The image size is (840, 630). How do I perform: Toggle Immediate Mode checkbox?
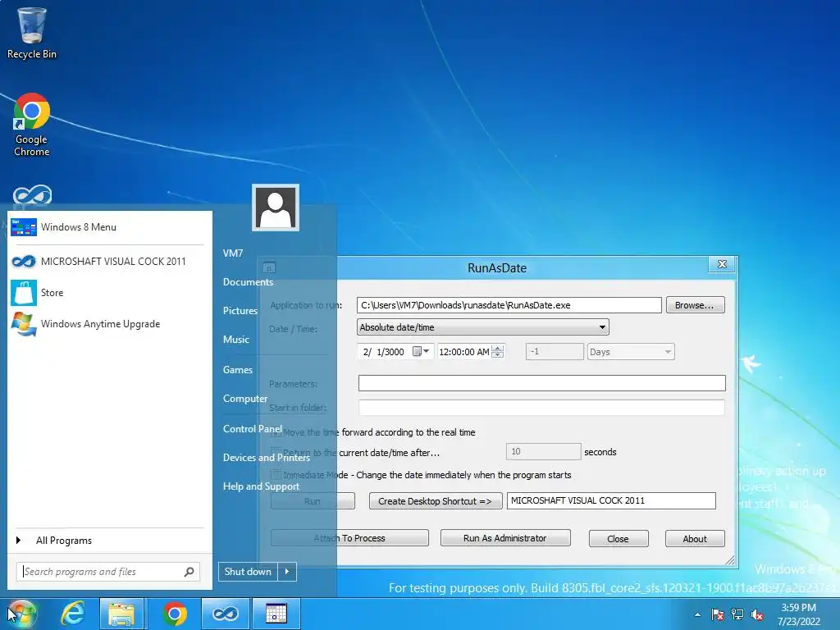pos(276,475)
